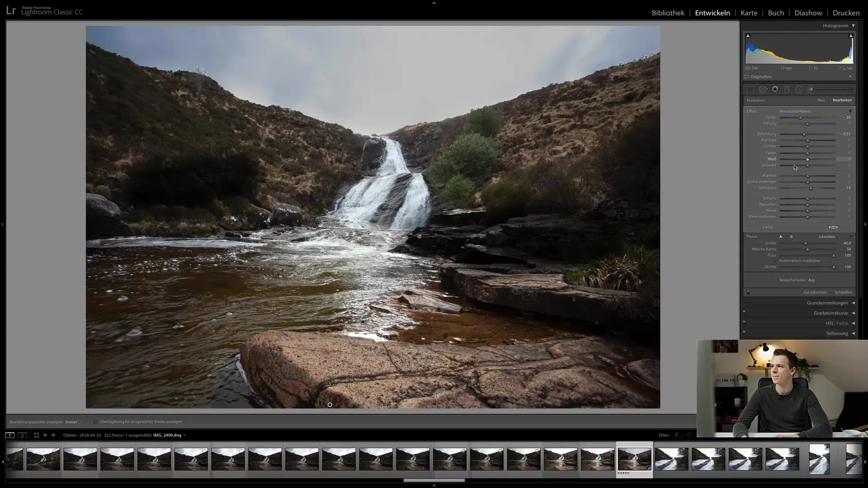
Task: Select the spot removal tool
Action: pyautogui.click(x=763, y=89)
